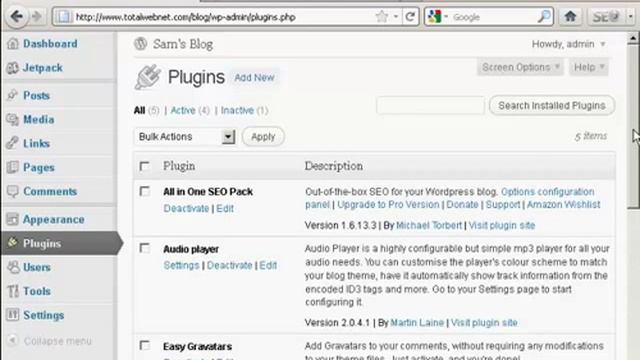The height and width of the screenshot is (360, 640).
Task: Open the Posts menu item
Action: pos(36,96)
